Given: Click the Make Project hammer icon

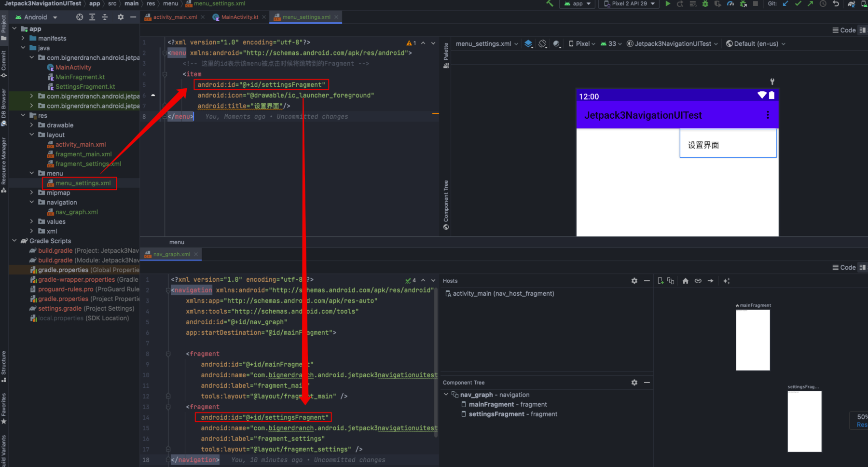Looking at the screenshot, I should point(550,3).
